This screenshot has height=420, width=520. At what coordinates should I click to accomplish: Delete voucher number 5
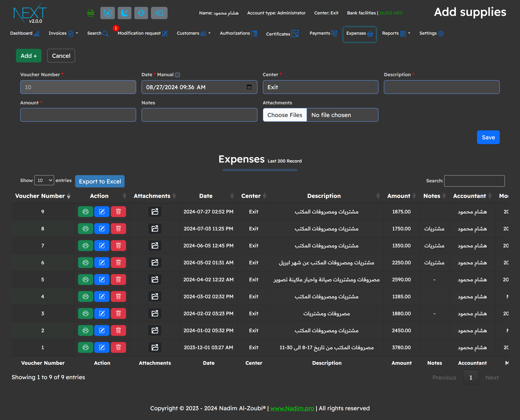coord(118,280)
